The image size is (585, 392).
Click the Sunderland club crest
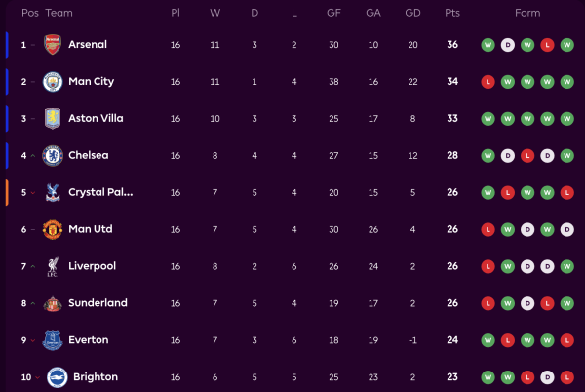click(53, 303)
